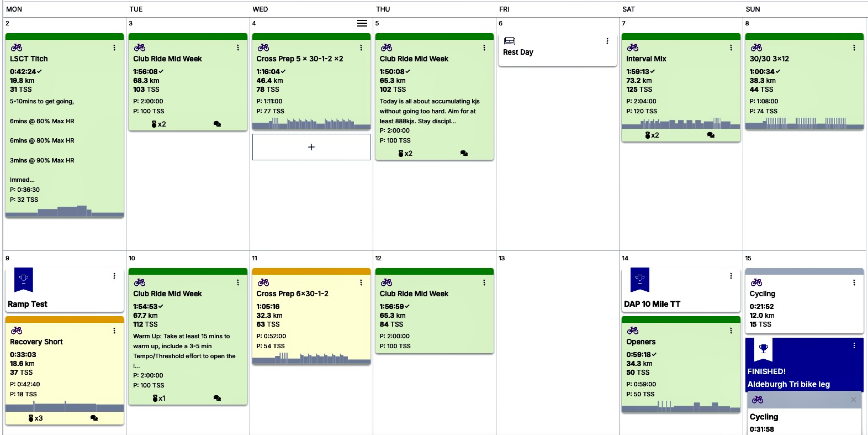Click the Aldeburgh Tri trophy icon
868x435 pixels.
(764, 349)
